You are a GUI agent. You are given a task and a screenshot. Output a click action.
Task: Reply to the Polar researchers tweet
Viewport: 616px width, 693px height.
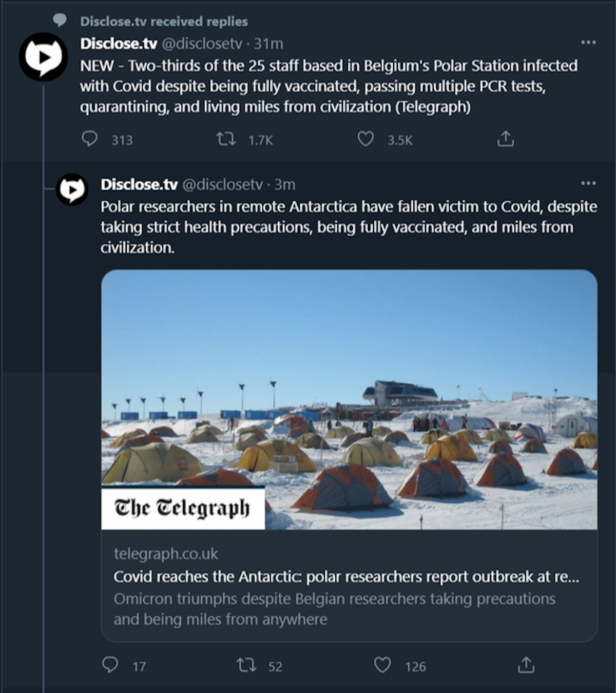click(x=110, y=666)
